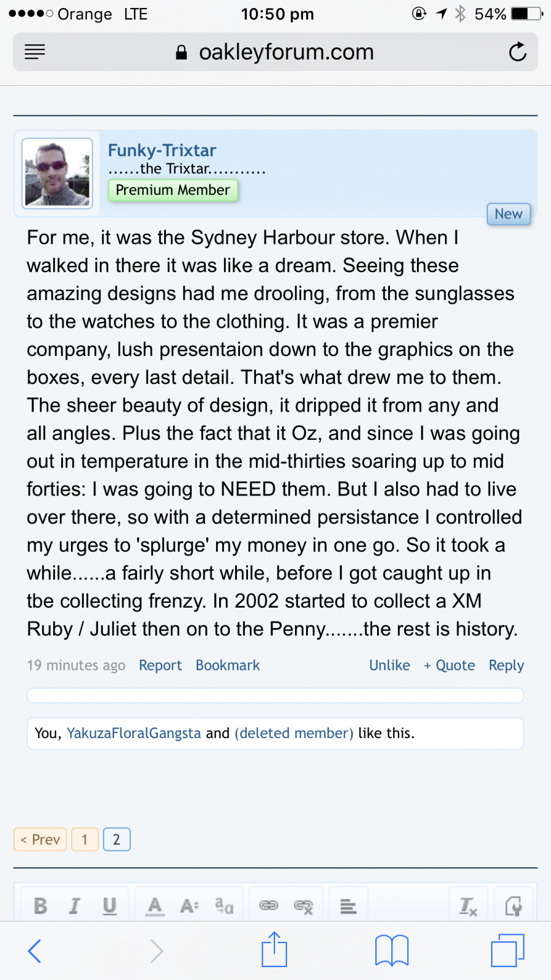Toggle underline formatting in the editor
The width and height of the screenshot is (551, 980).
pos(110,905)
